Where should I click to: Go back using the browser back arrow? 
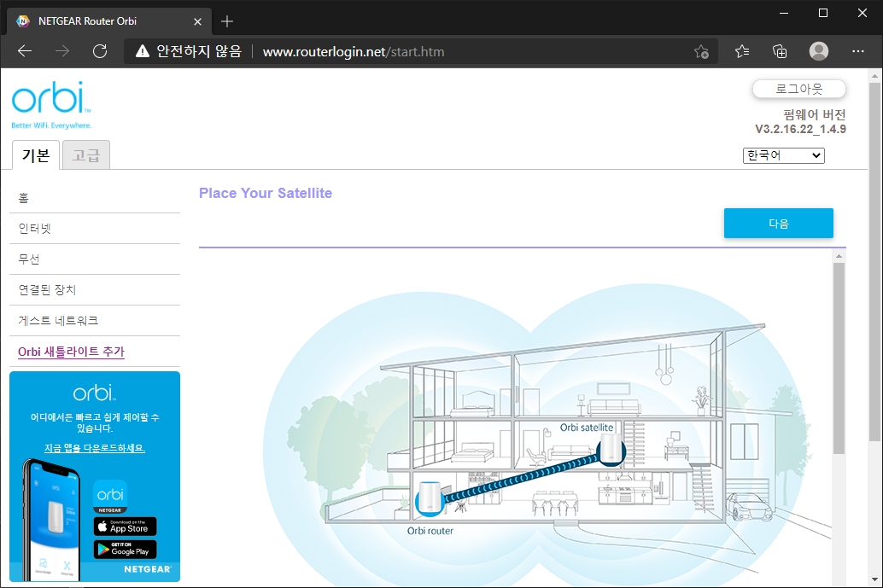coord(25,52)
